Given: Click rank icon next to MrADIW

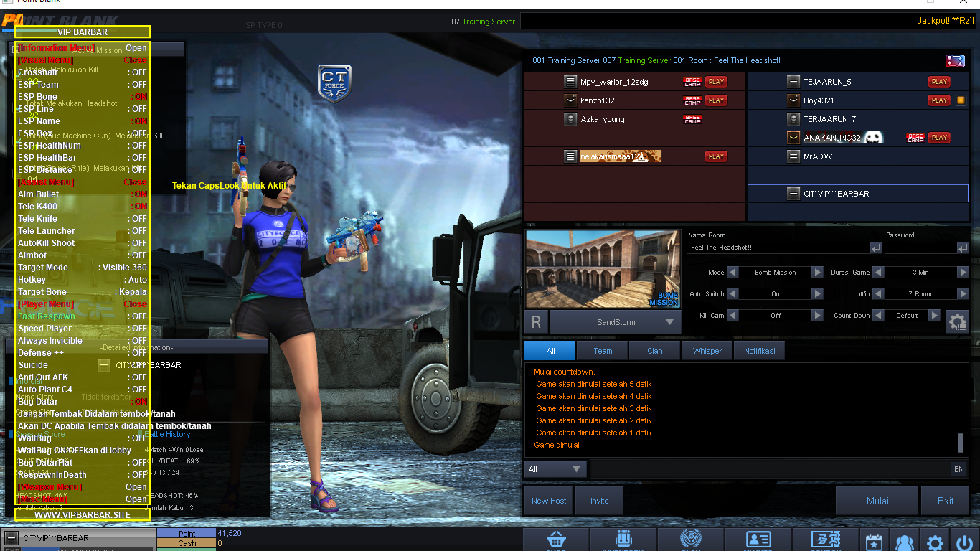Looking at the screenshot, I should 793,156.
